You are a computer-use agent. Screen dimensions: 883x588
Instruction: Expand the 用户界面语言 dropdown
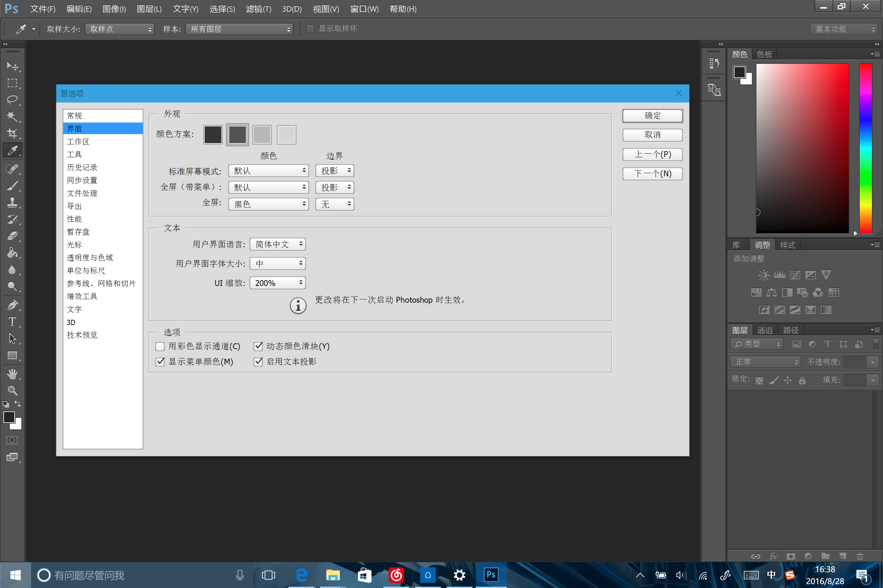pyautogui.click(x=278, y=244)
